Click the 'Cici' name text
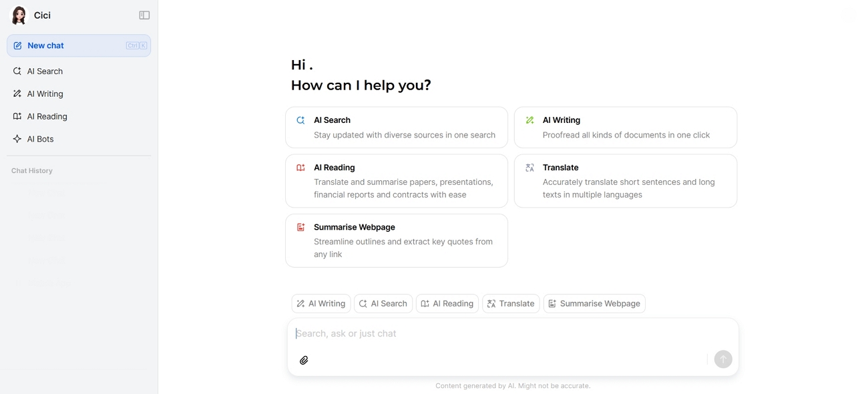This screenshot has width=868, height=394. point(42,15)
